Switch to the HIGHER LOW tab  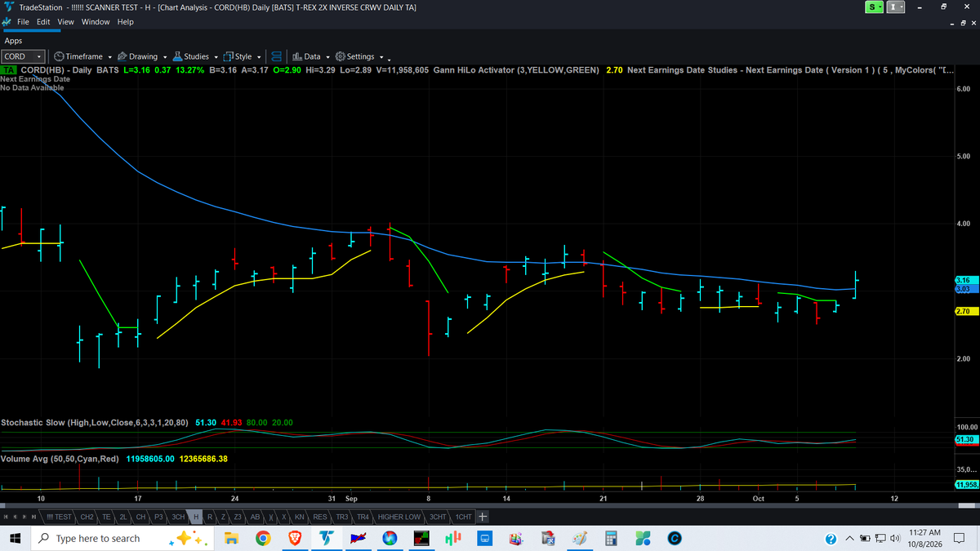(400, 517)
